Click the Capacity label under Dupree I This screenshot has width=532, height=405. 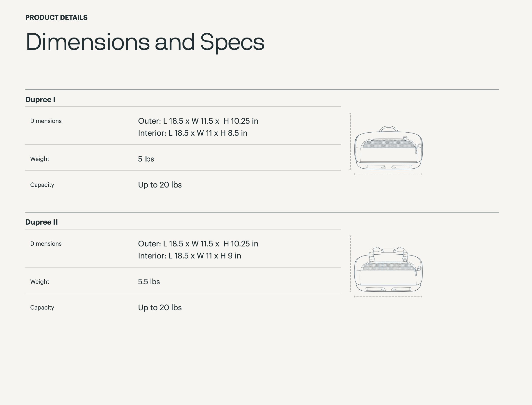(x=42, y=185)
